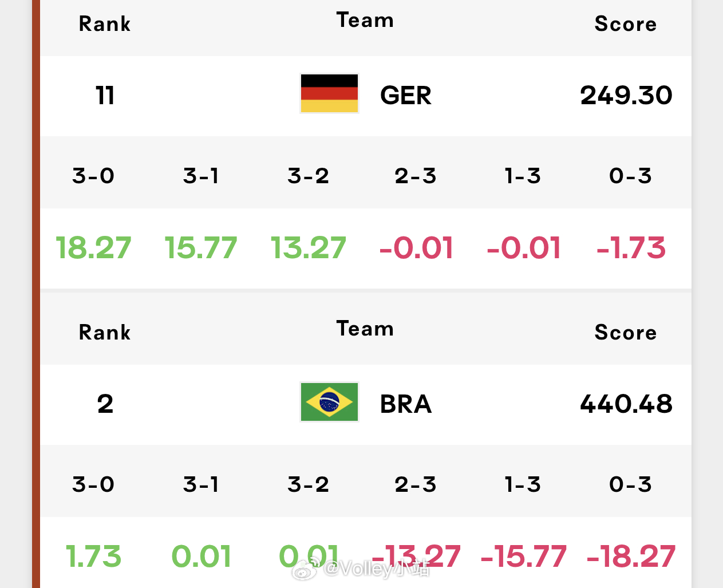The width and height of the screenshot is (723, 588).
Task: Click the 2-3 column header under BRA
Action: click(416, 484)
